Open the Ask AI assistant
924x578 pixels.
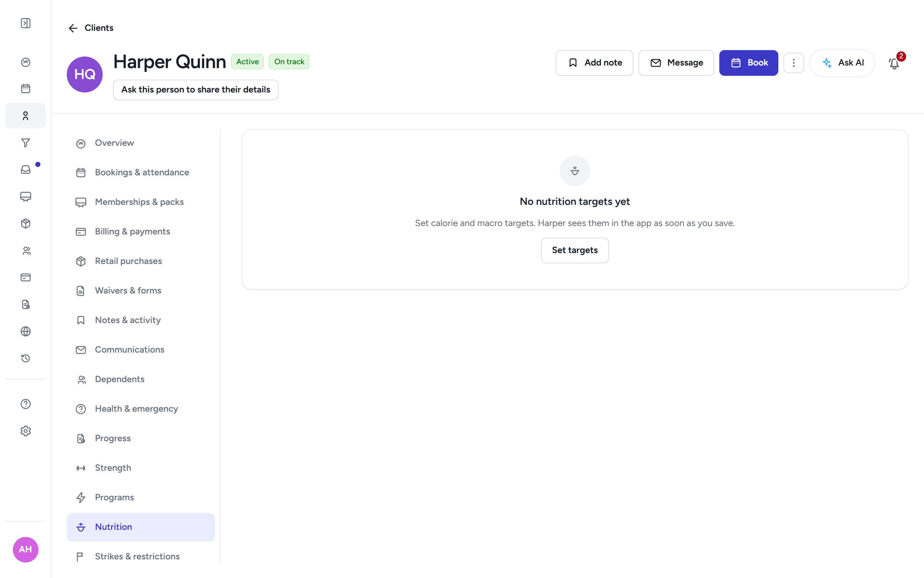pyautogui.click(x=842, y=63)
